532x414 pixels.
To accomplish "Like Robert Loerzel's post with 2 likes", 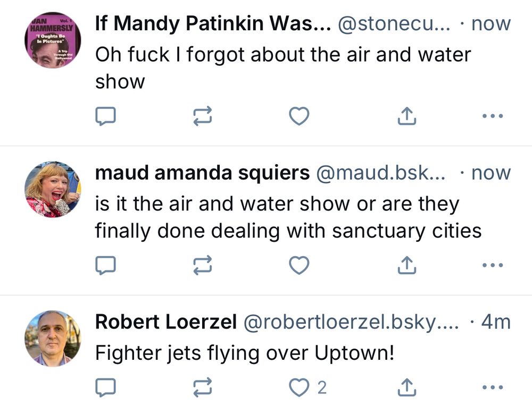I will (x=299, y=388).
